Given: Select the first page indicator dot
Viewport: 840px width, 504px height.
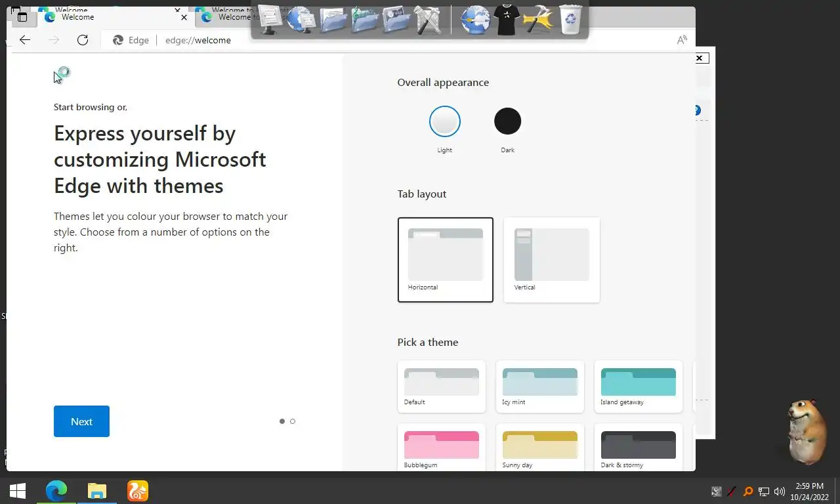Looking at the screenshot, I should coord(282,421).
